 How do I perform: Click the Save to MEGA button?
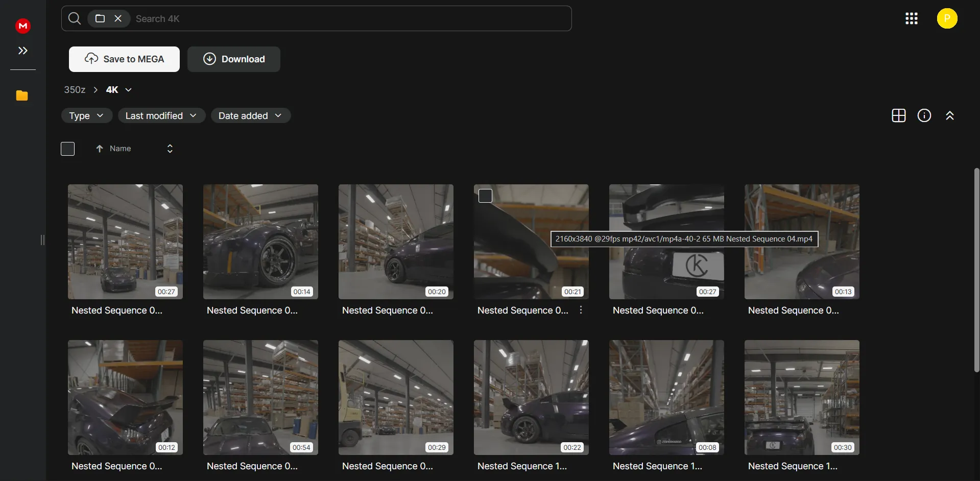pos(124,59)
